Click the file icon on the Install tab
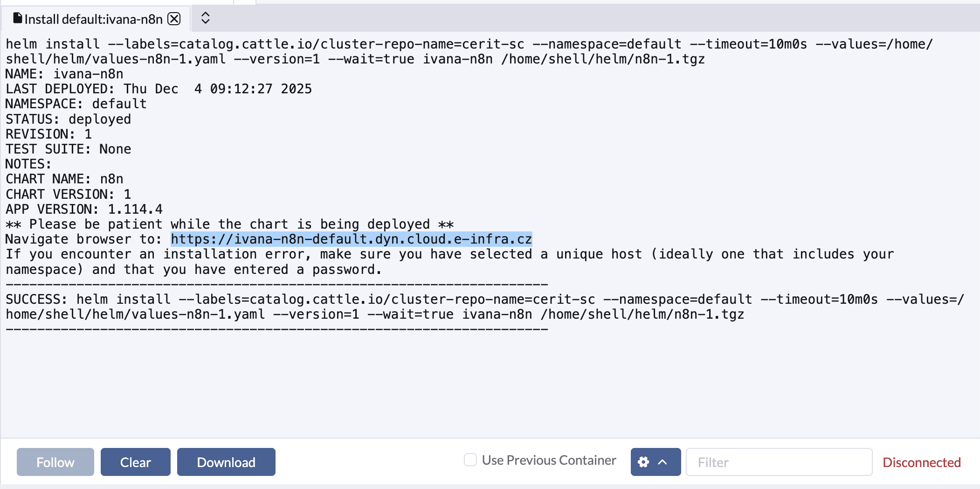The height and width of the screenshot is (489, 980). 18,18
